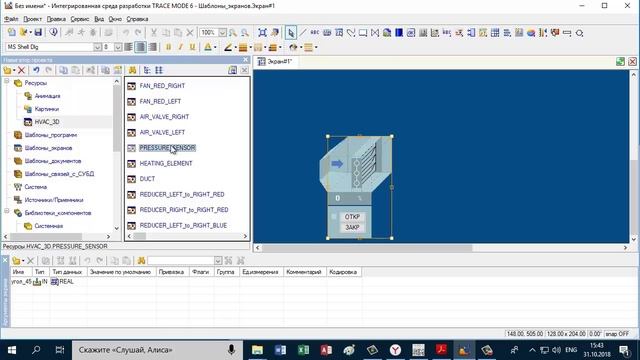The width and height of the screenshot is (640, 360).
Task: Open the Справка menu
Action: (137, 19)
